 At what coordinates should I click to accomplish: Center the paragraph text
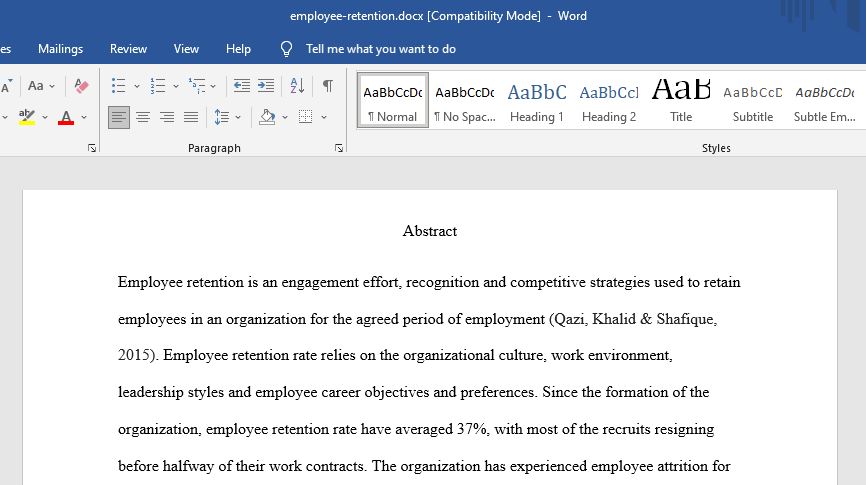[143, 117]
